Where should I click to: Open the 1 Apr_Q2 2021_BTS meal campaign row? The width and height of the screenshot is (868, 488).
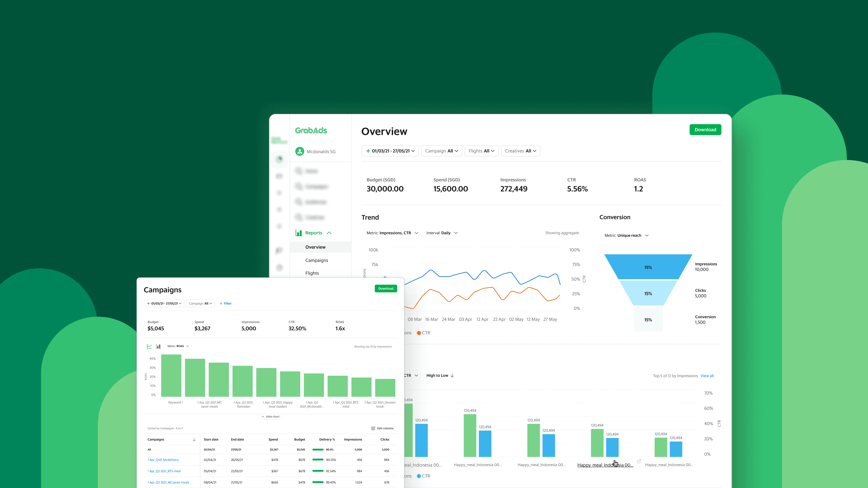(x=164, y=471)
